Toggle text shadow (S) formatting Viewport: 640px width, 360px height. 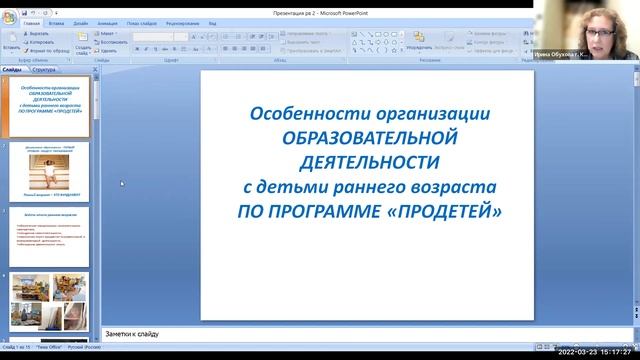[174, 49]
